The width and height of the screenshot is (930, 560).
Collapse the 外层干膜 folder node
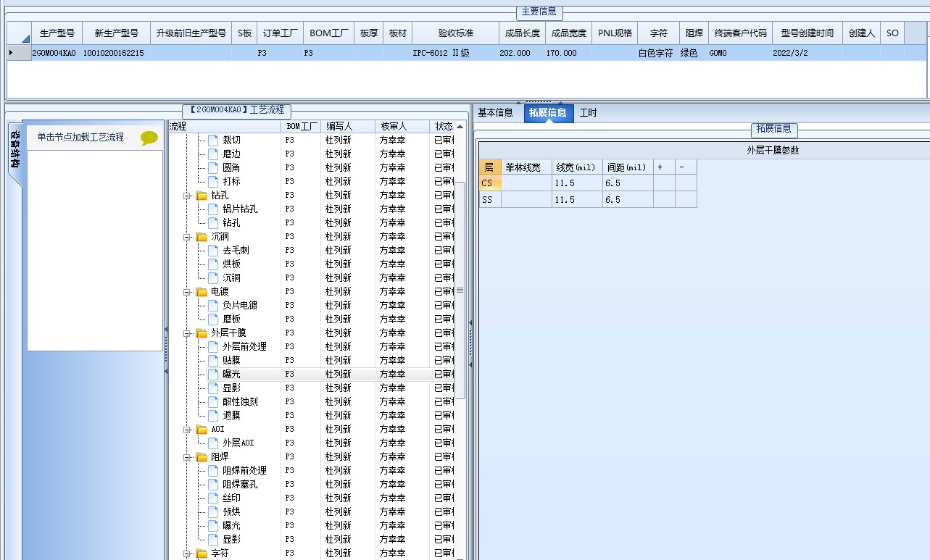[187, 333]
